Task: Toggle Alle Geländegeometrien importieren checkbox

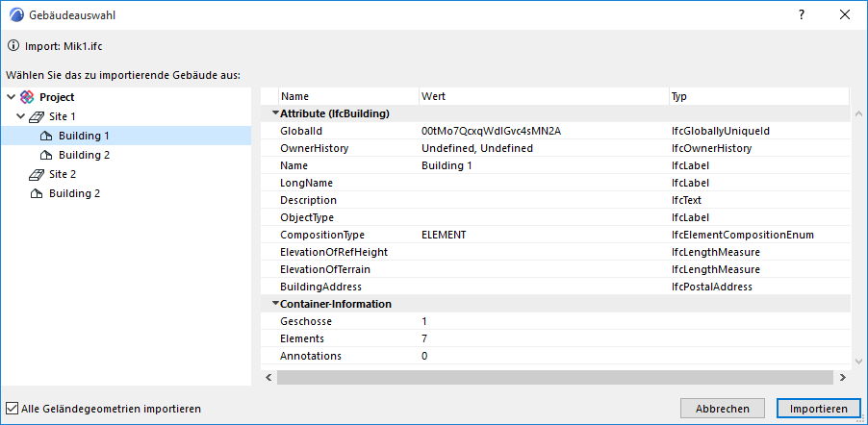Action: coord(13,409)
